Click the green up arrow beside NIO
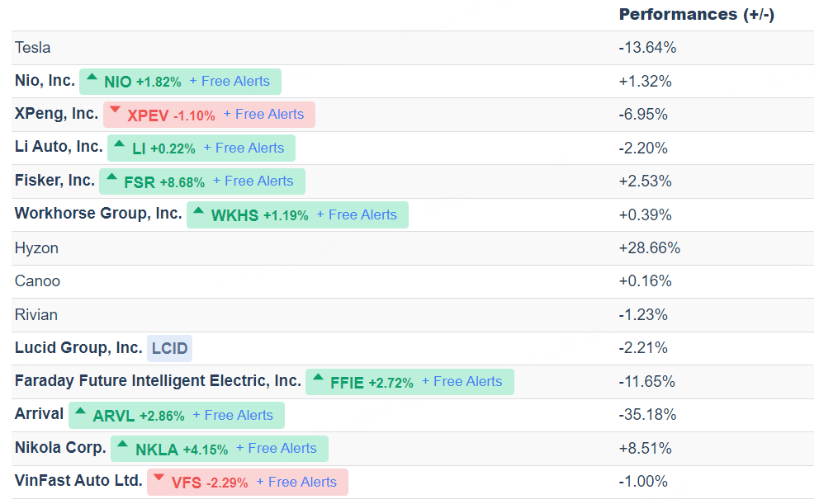 (x=92, y=78)
